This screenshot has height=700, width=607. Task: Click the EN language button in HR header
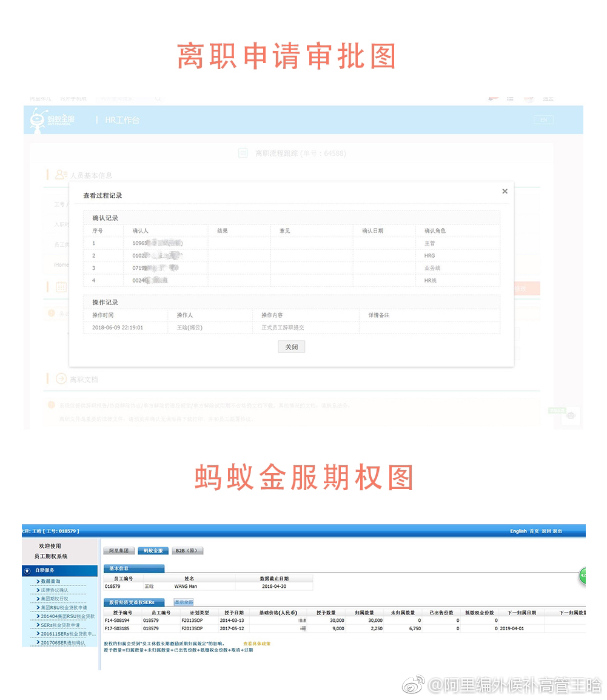pos(543,119)
